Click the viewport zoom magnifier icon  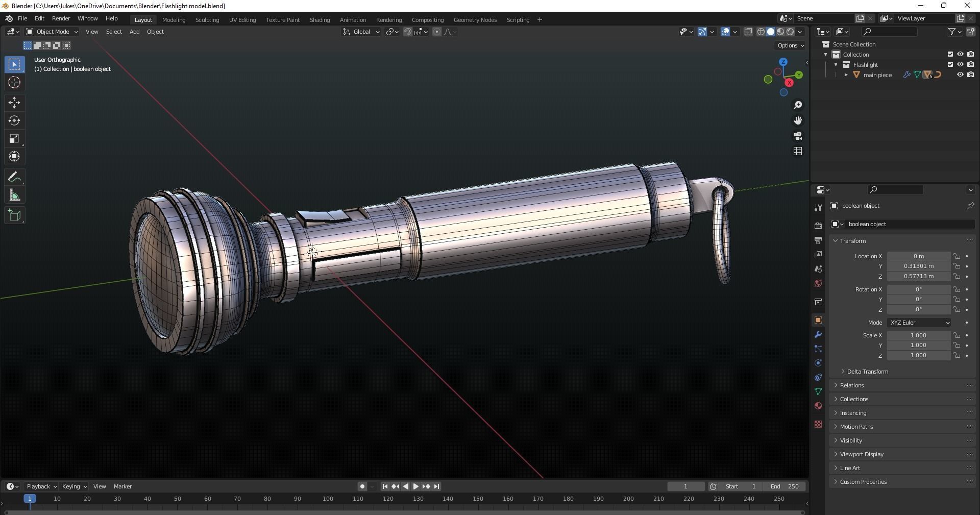(798, 105)
